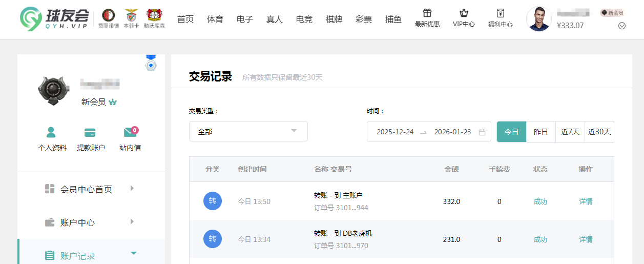644x264 pixels.
Task: Open 捕鱼 navigation item
Action: (x=393, y=19)
